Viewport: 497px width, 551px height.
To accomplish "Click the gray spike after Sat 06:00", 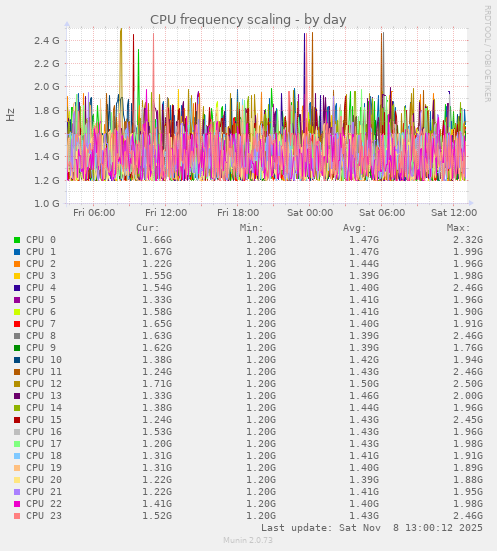I will coord(383,63).
